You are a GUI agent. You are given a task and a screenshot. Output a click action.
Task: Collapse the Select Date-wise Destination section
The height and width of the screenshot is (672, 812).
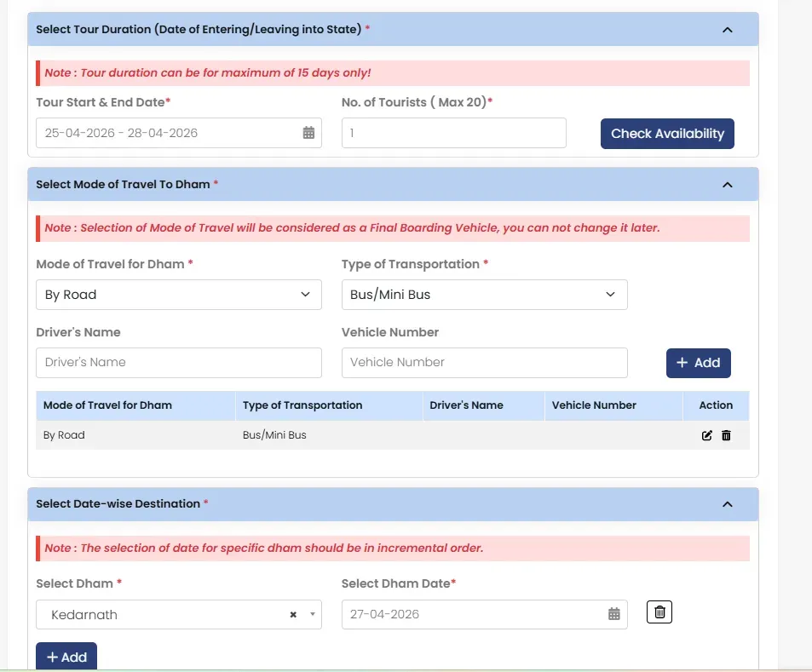(727, 504)
